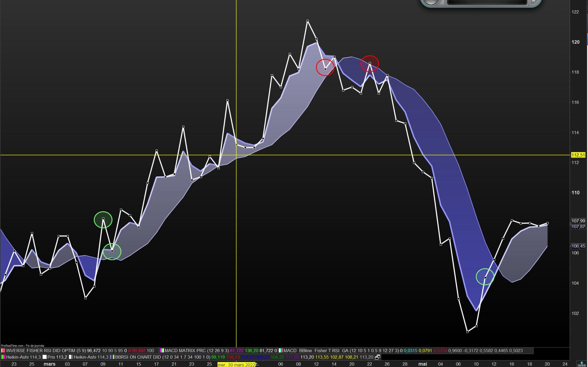The height and width of the screenshot is (367, 588).
Task: Open INVERSE FISHER RSI DID OPTIM settings
Action: tap(40, 351)
